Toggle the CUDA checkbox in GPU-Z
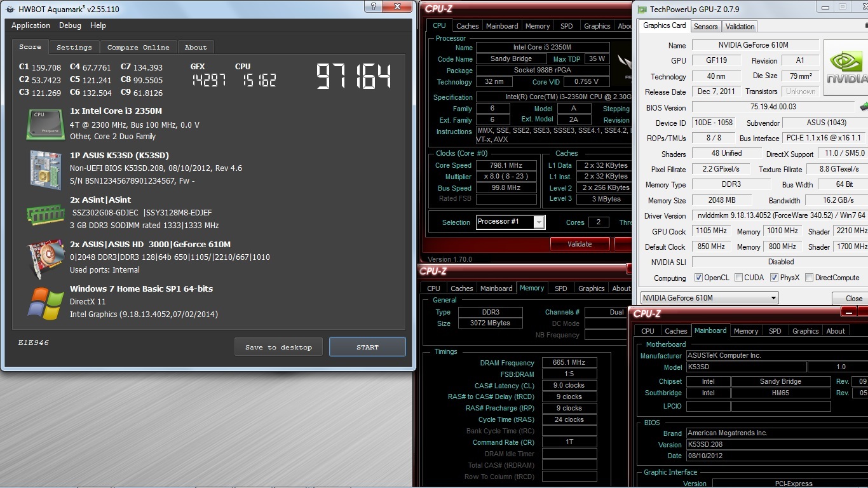 pos(738,278)
